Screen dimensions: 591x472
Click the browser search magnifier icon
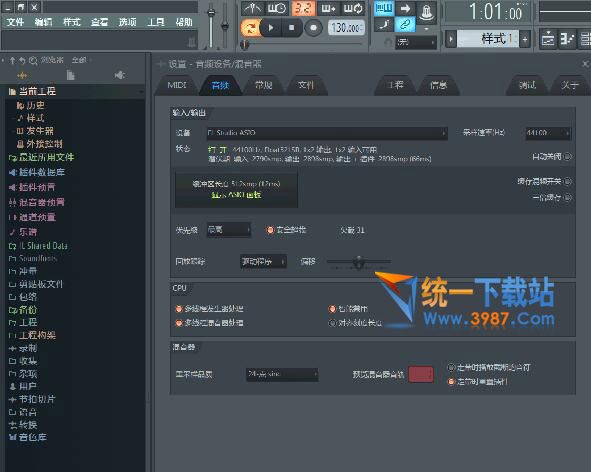point(33,60)
